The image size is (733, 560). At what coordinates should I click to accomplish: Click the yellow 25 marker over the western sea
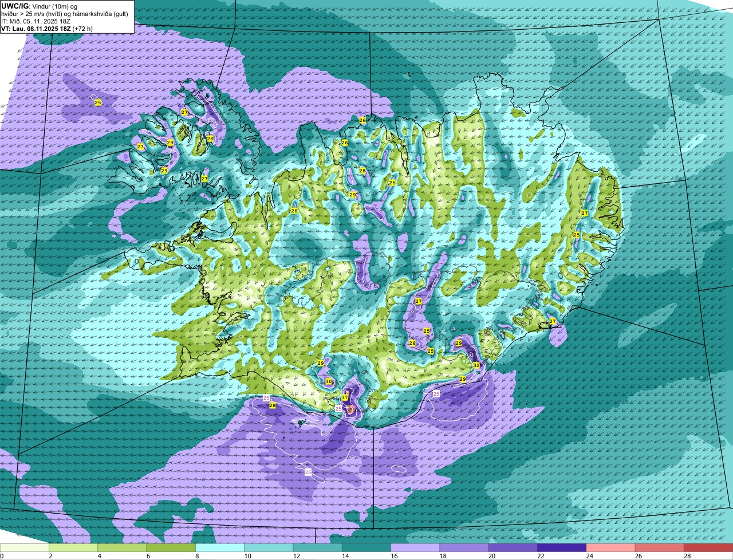(x=98, y=102)
